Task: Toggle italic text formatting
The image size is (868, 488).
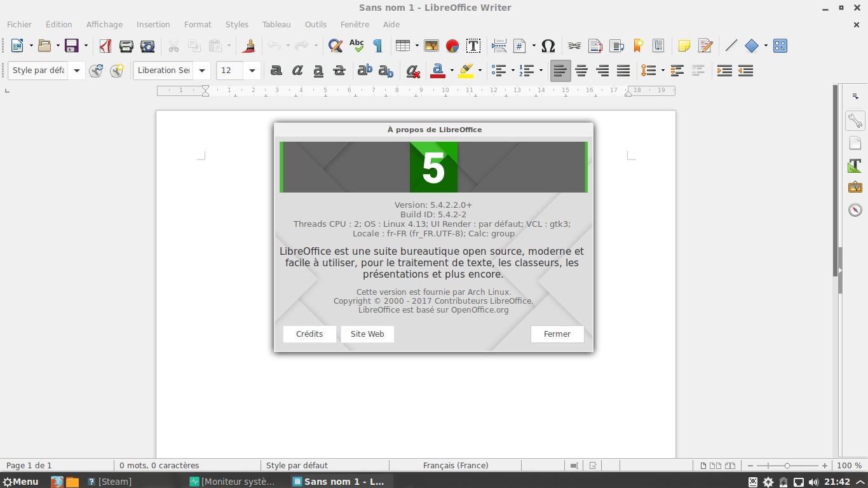Action: pyautogui.click(x=297, y=71)
